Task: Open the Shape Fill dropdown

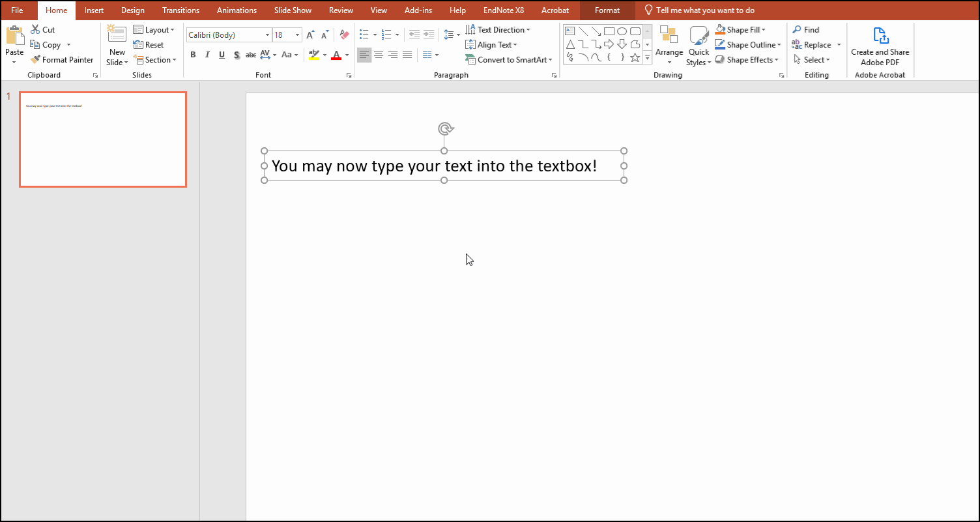Action: pyautogui.click(x=740, y=29)
